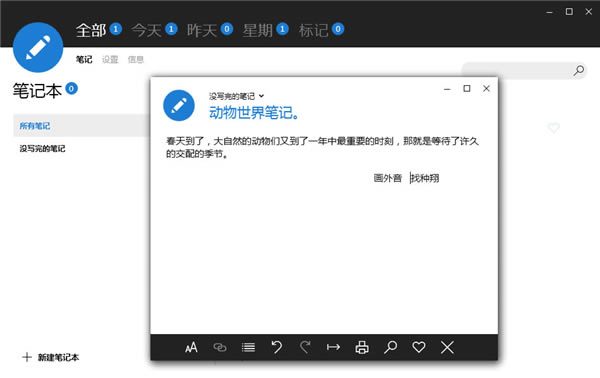Click the large blue pencil app logo
The height and width of the screenshot is (378, 600).
pyautogui.click(x=38, y=47)
